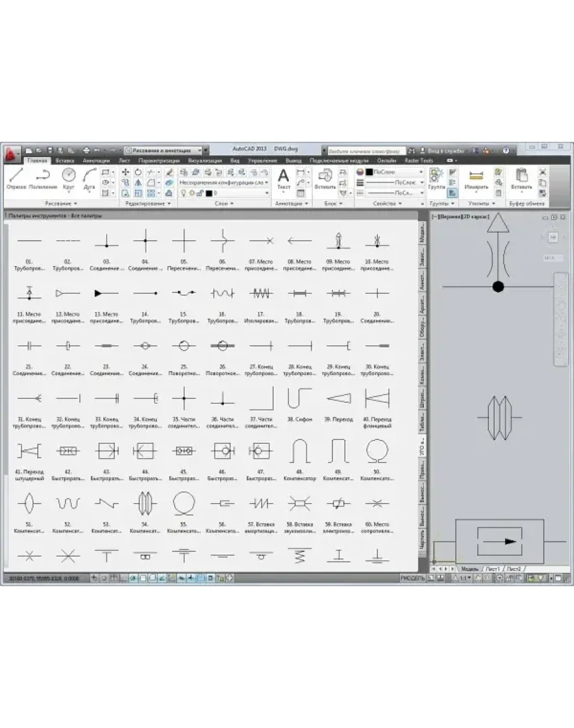
Task: Open the Рисование и аннотации workspace dropdown
Action: 165,151
